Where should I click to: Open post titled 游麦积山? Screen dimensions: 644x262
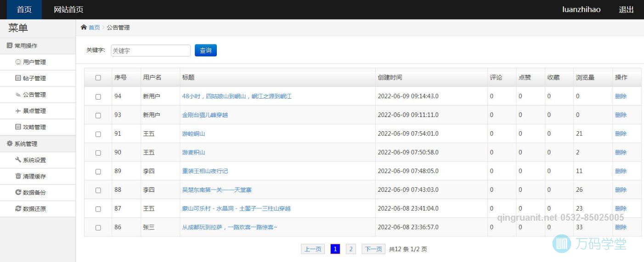[x=193, y=153]
